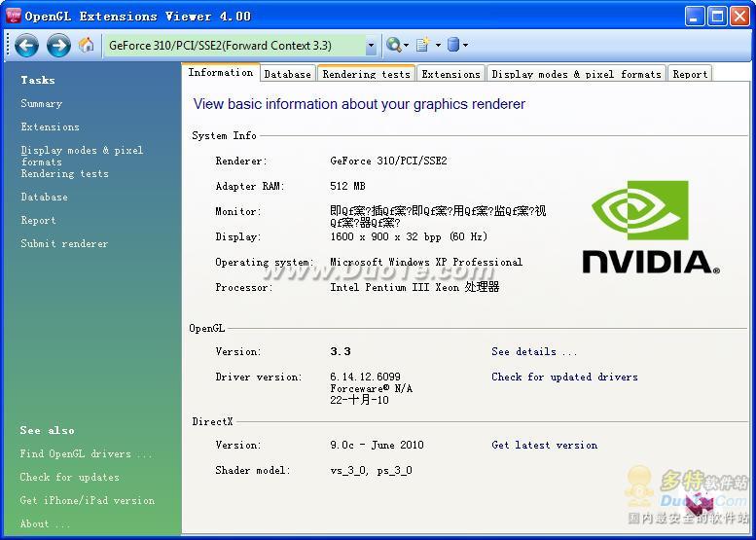
Task: Click the database cylinder toolbar icon
Action: (453, 45)
